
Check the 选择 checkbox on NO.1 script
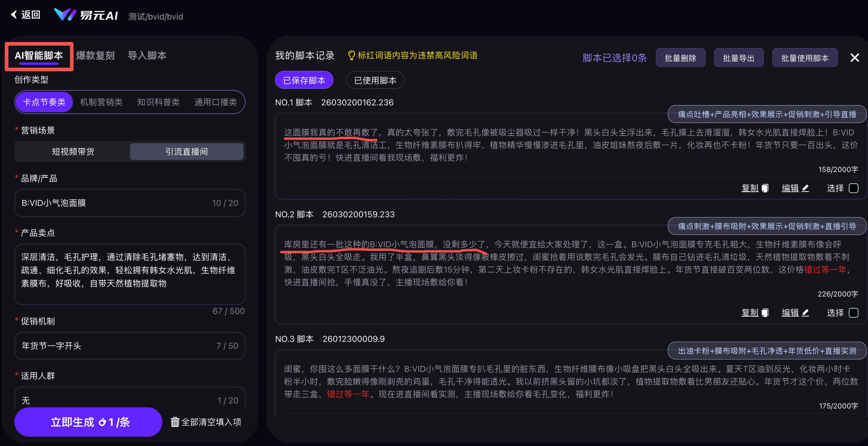click(x=854, y=188)
